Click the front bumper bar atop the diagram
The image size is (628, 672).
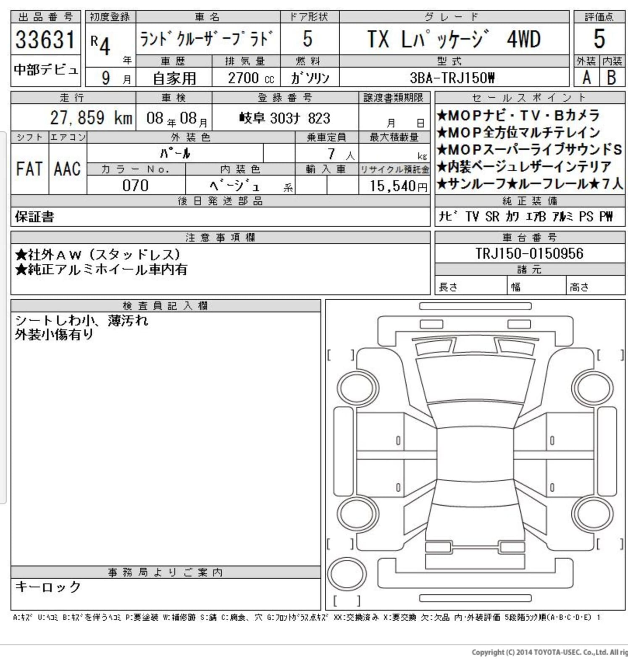point(475,306)
